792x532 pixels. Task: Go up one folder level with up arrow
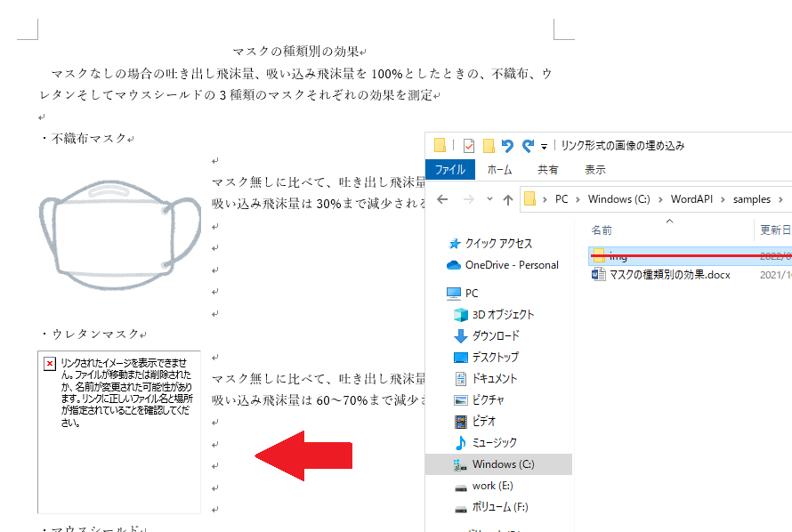[x=507, y=199]
